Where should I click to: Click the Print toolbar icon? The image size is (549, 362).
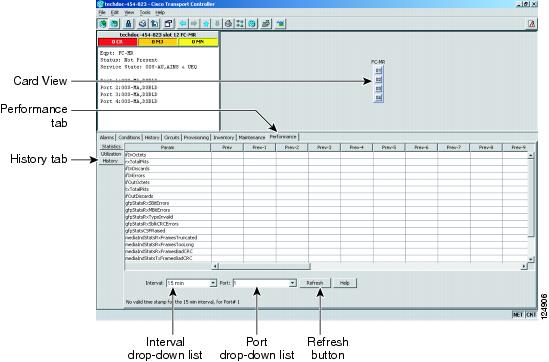coord(142,23)
